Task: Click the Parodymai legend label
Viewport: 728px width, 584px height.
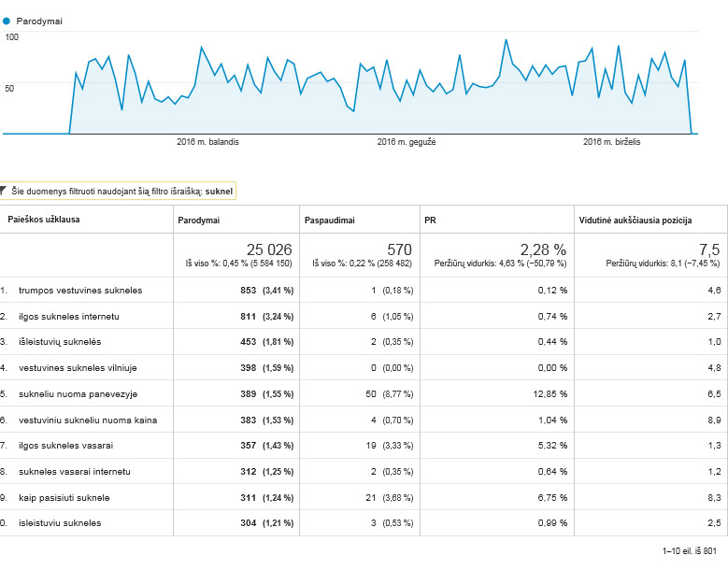Action: click(39, 21)
